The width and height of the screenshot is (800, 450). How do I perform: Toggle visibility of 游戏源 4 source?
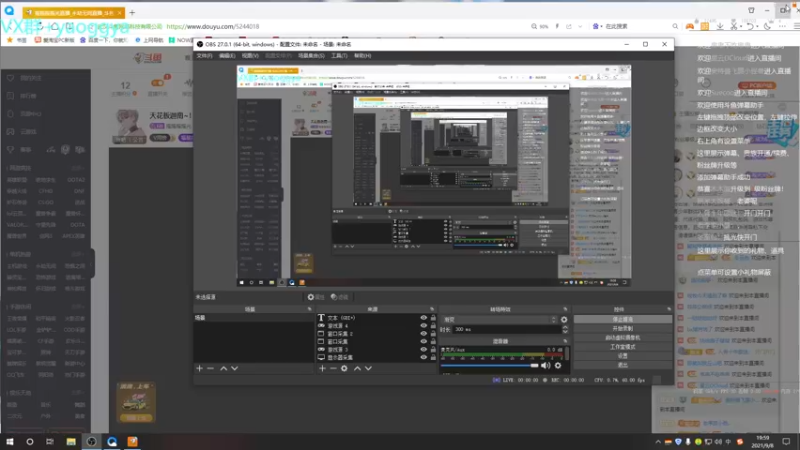click(x=423, y=326)
